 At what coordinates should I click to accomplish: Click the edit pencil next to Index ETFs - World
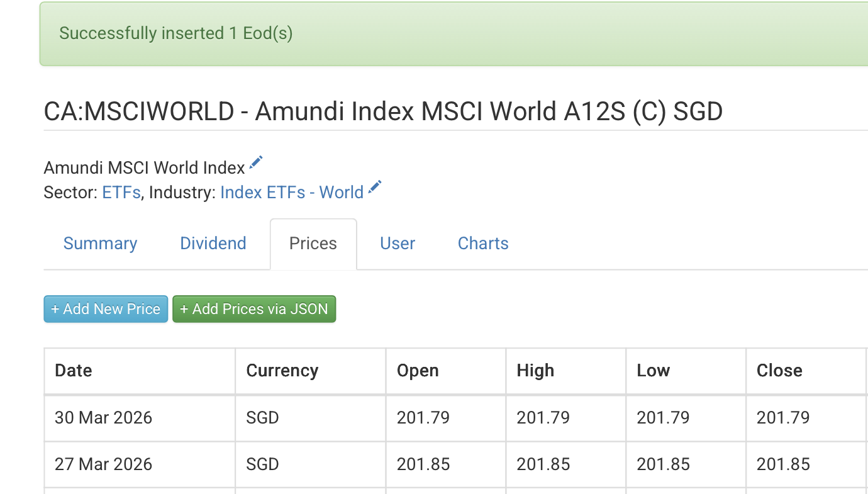click(375, 188)
